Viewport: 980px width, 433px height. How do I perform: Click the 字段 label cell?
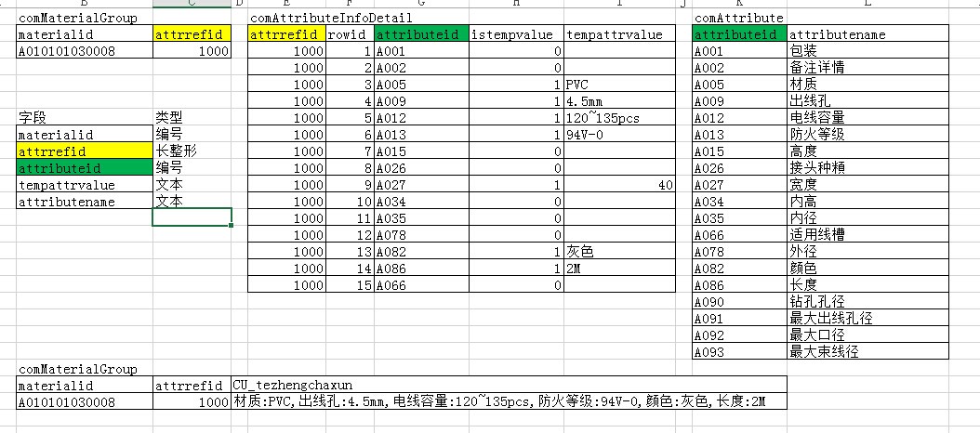[85, 117]
